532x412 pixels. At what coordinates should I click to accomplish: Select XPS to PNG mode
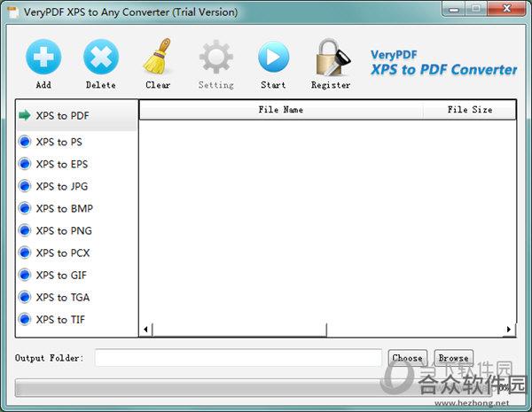[55, 230]
